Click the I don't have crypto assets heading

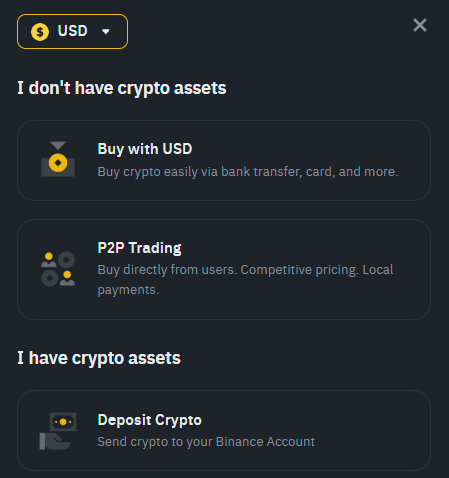(x=122, y=88)
